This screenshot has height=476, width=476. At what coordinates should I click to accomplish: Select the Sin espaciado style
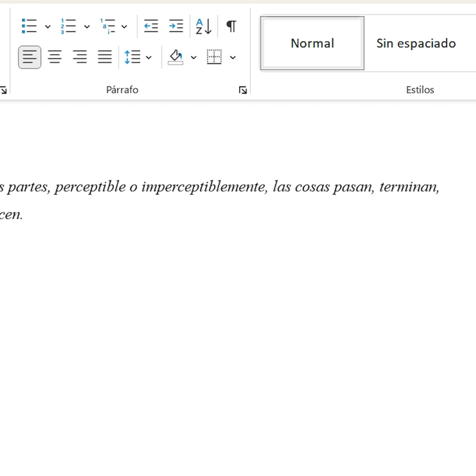pyautogui.click(x=415, y=42)
